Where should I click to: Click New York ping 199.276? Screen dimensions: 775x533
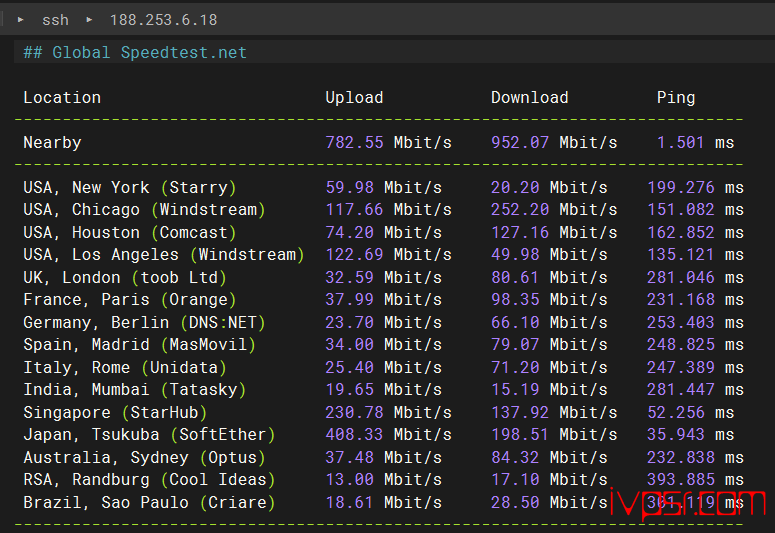tap(681, 187)
